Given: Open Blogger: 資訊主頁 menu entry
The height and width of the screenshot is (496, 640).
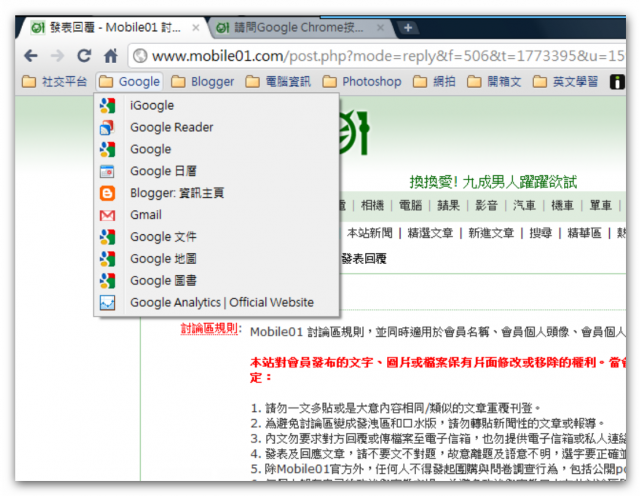Looking at the screenshot, I should [217, 193].
